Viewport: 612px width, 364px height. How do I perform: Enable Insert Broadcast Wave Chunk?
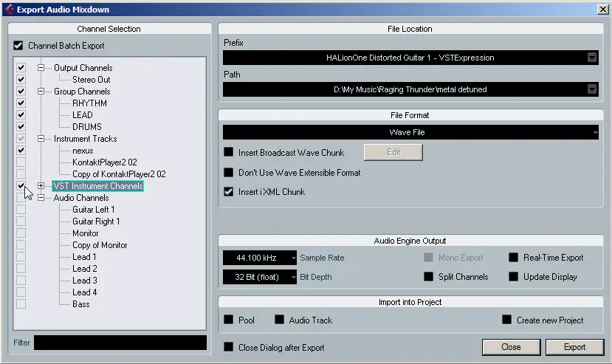point(229,153)
